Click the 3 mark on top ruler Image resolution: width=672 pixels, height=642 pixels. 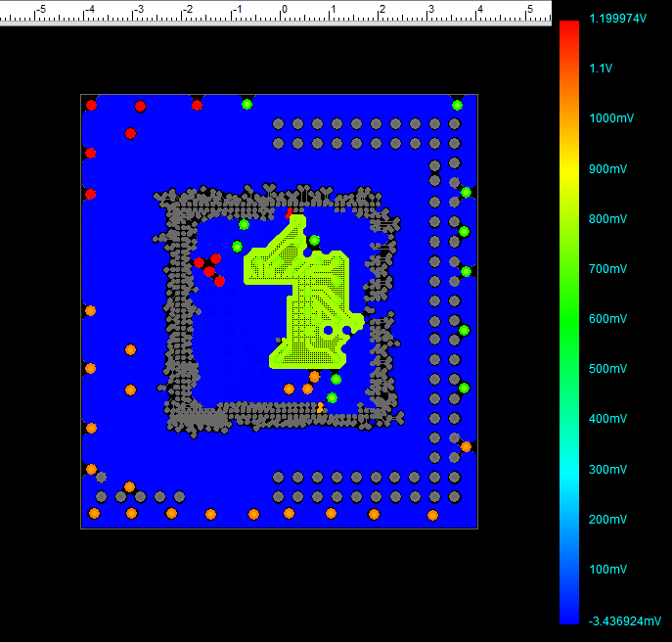click(x=430, y=10)
